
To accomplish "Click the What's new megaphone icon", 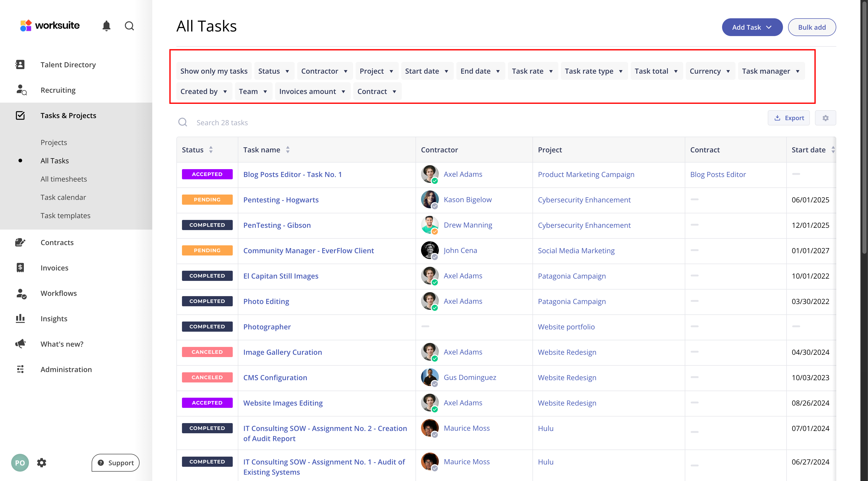I will pos(20,344).
